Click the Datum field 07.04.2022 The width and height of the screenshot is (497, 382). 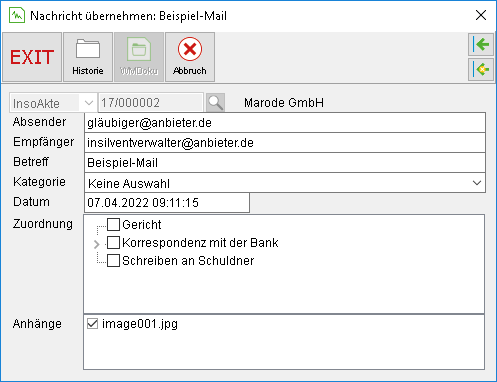pyautogui.click(x=167, y=203)
